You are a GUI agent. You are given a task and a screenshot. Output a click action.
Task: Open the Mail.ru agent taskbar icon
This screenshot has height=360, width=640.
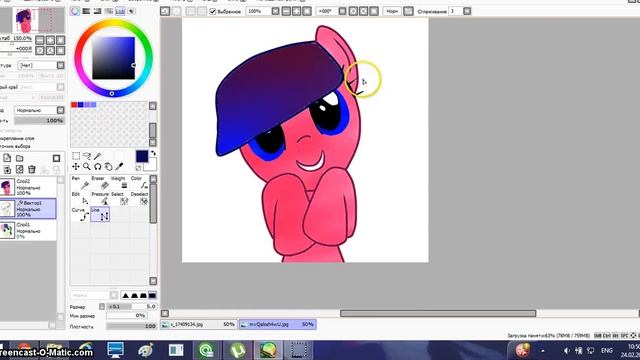[207, 350]
